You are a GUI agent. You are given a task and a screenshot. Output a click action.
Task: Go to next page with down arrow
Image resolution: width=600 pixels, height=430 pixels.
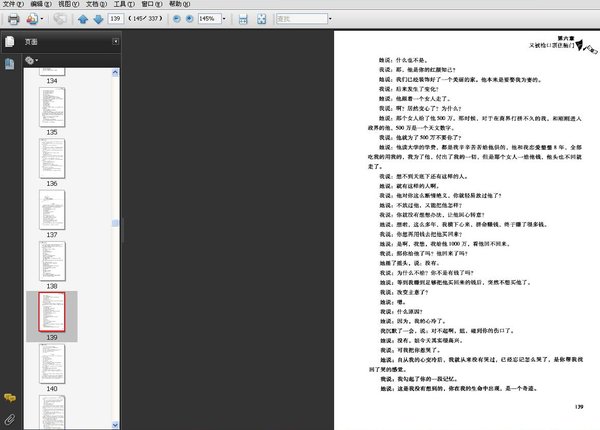98,19
